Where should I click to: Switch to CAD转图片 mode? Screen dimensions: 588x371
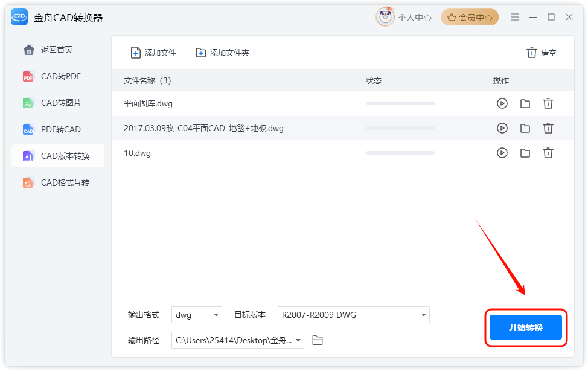point(58,103)
